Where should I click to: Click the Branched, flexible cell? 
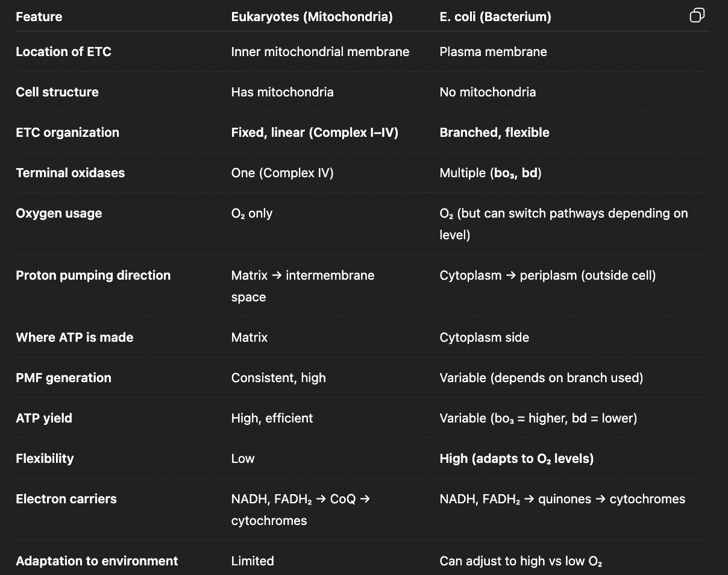[494, 133]
